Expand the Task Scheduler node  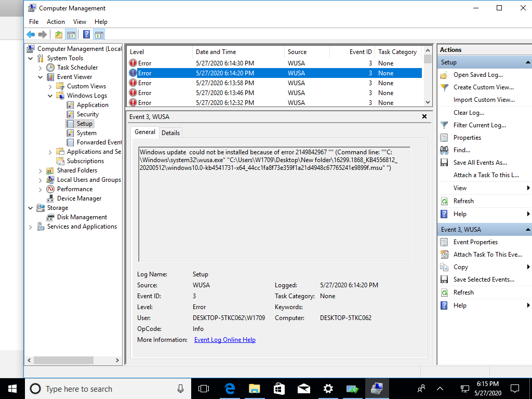(41, 68)
